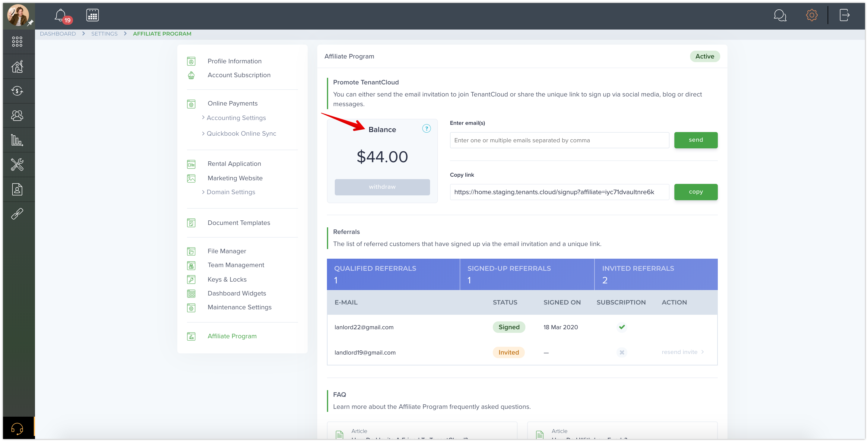Open Rental Application settings
This screenshot has height=442, width=868.
pyautogui.click(x=234, y=163)
